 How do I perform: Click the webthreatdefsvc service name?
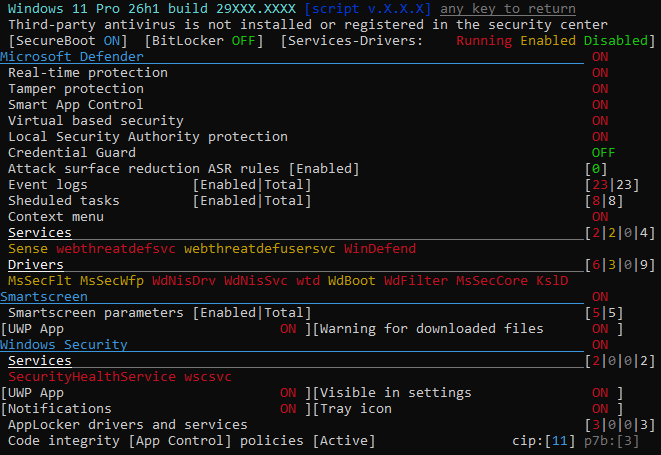(116, 249)
